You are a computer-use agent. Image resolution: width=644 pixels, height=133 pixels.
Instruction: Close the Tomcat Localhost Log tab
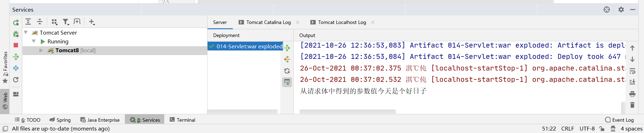click(373, 22)
